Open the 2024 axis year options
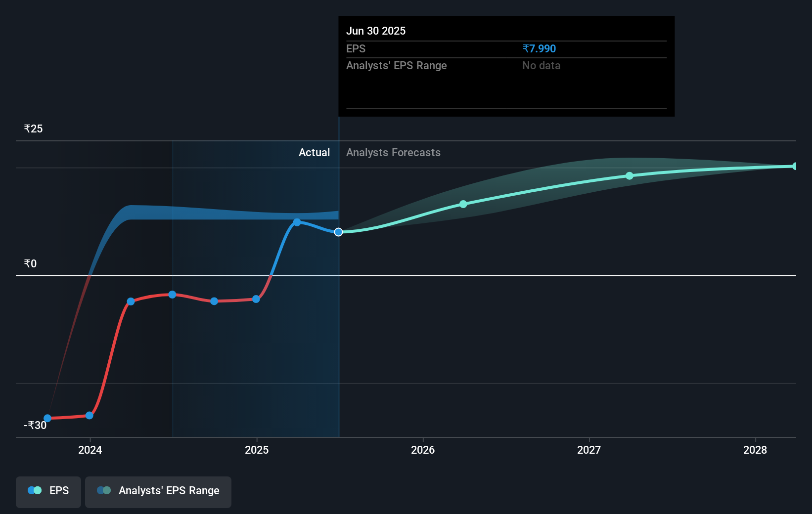Image resolution: width=812 pixels, height=514 pixels. (90, 450)
